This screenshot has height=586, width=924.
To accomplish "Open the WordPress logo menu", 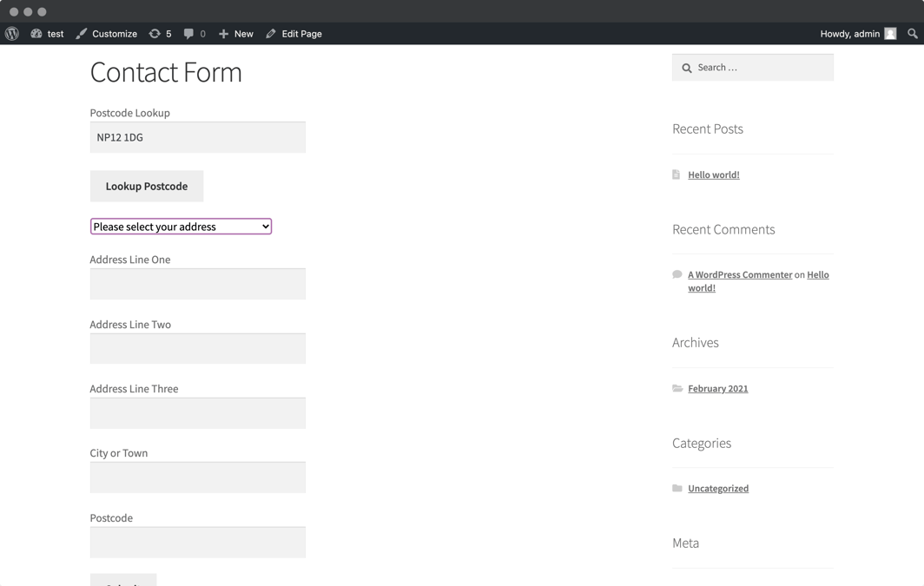I will (x=11, y=33).
